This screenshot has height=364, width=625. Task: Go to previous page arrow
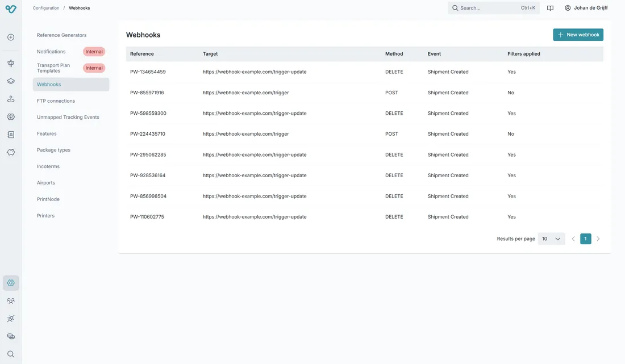[x=573, y=239]
